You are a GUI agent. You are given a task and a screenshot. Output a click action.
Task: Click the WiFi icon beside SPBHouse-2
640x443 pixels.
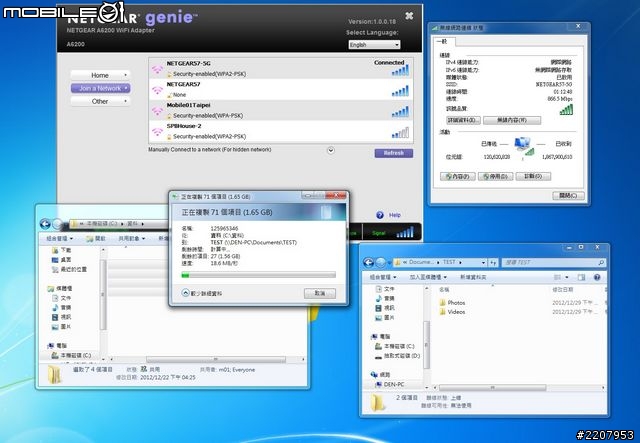(157, 132)
